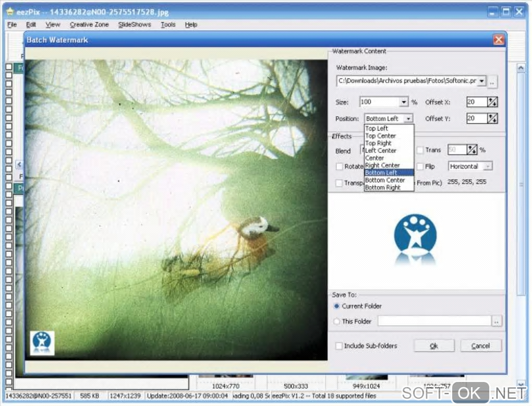Open the Size percentage dropdown
The width and height of the screenshot is (532, 406).
(403, 102)
